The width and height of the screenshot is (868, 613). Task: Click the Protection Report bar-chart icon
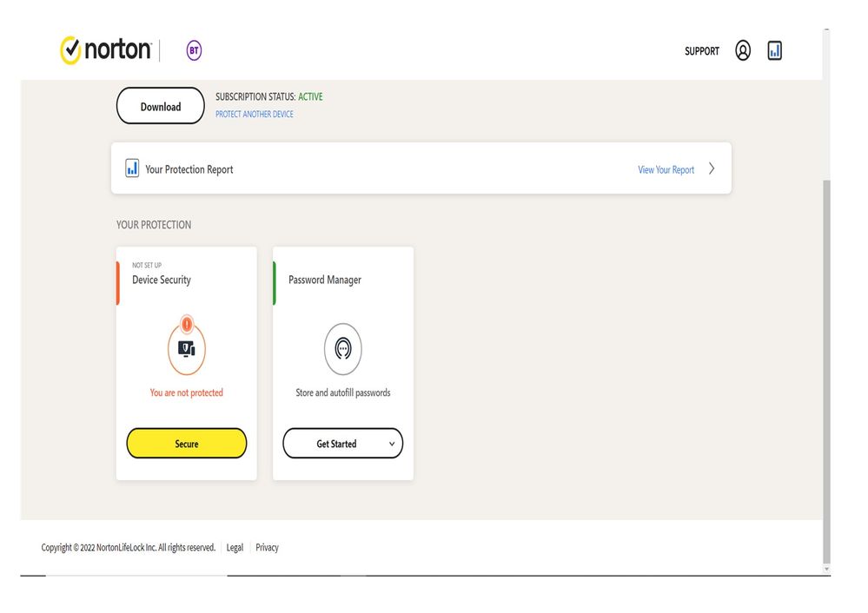click(132, 168)
